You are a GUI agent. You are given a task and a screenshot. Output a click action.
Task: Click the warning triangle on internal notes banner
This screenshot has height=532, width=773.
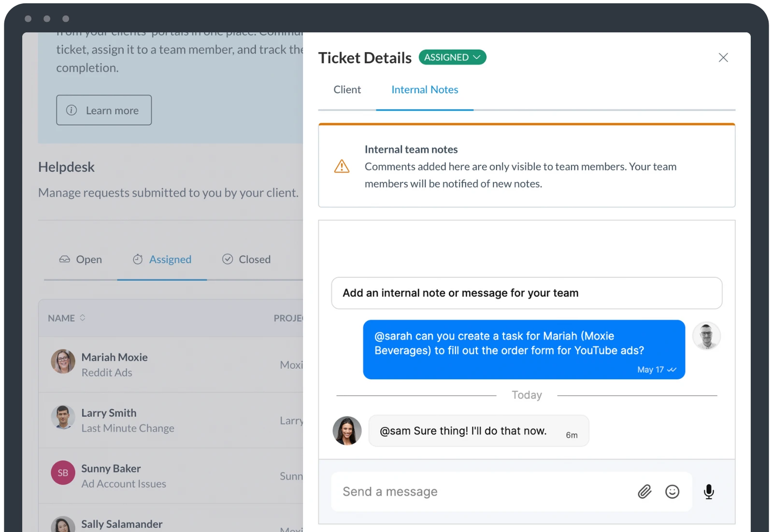[342, 166]
